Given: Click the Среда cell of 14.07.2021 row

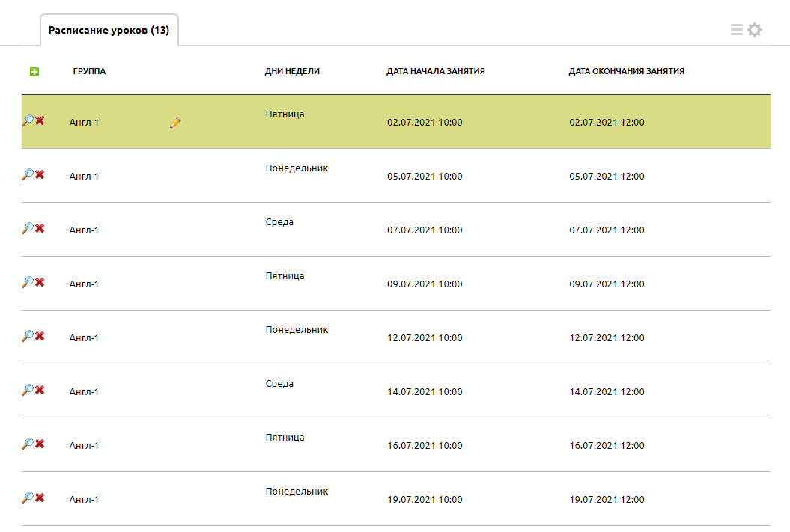Looking at the screenshot, I should pos(279,384).
